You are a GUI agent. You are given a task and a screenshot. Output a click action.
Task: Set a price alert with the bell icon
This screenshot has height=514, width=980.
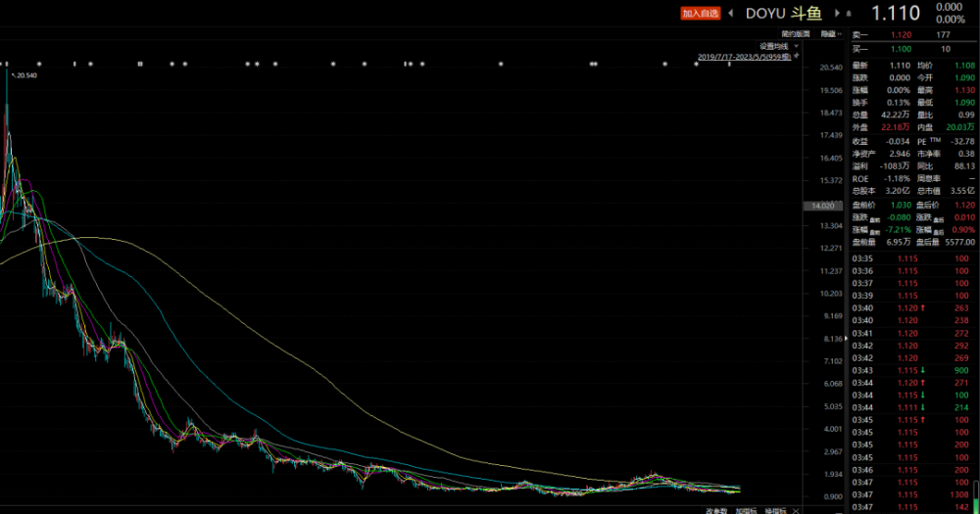coord(849,13)
